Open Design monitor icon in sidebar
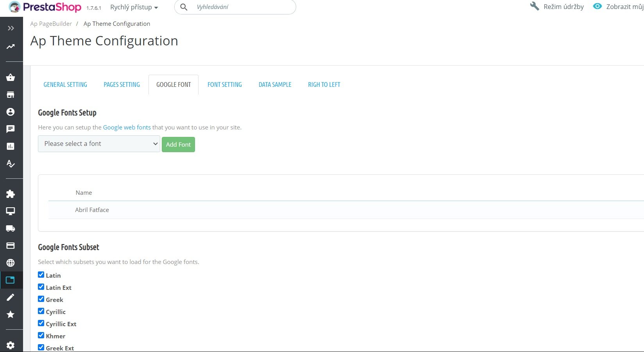Viewport: 644px width, 352px height. pyautogui.click(x=11, y=211)
